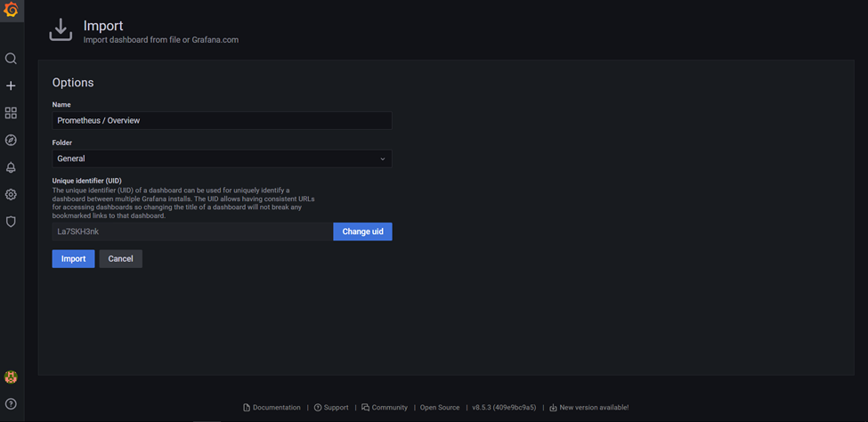The image size is (868, 422).
Task: Open the Explore compass icon
Action: point(11,140)
